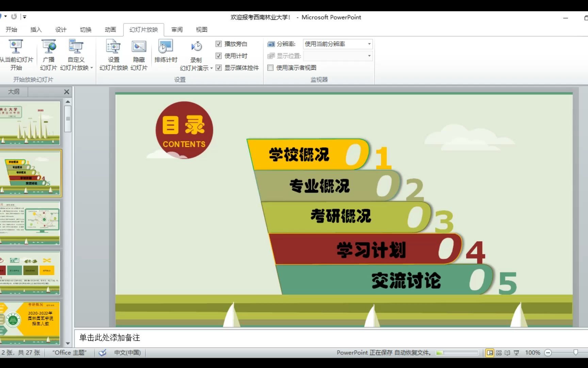Enable 使用演示者视图 option
Screen dimensions: 588x368
click(271, 68)
